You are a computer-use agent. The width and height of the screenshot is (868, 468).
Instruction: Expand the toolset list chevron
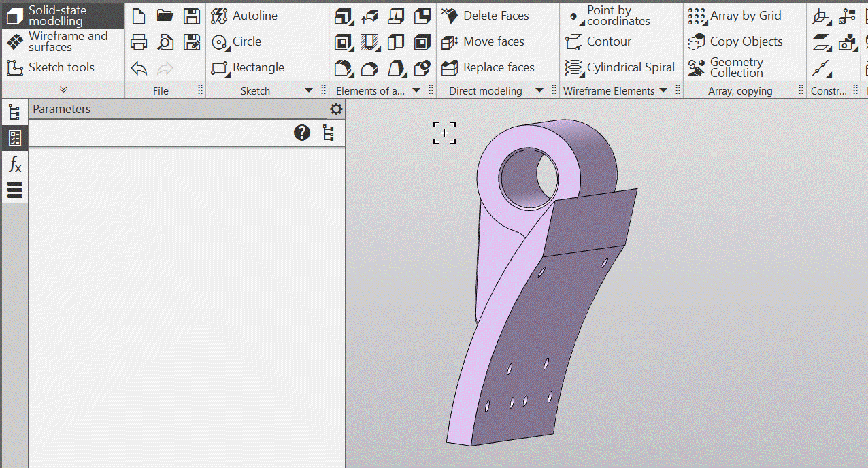(x=63, y=89)
